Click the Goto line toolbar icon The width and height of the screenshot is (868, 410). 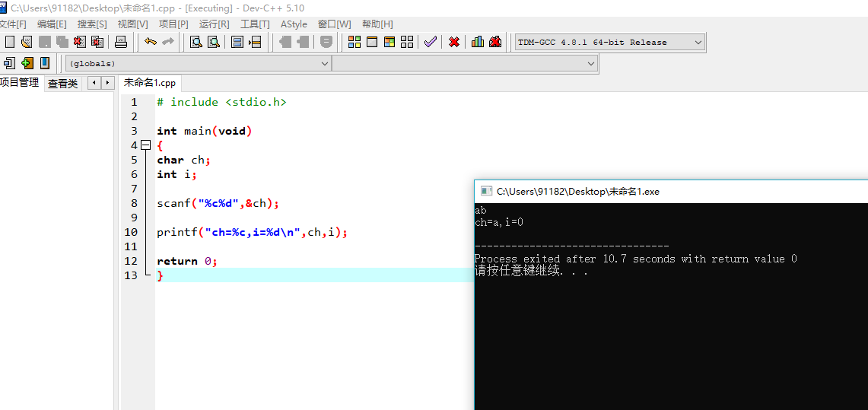point(255,42)
